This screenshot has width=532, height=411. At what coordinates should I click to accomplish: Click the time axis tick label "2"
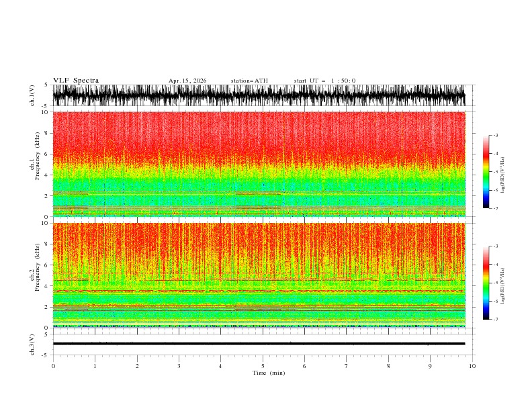click(x=137, y=366)
